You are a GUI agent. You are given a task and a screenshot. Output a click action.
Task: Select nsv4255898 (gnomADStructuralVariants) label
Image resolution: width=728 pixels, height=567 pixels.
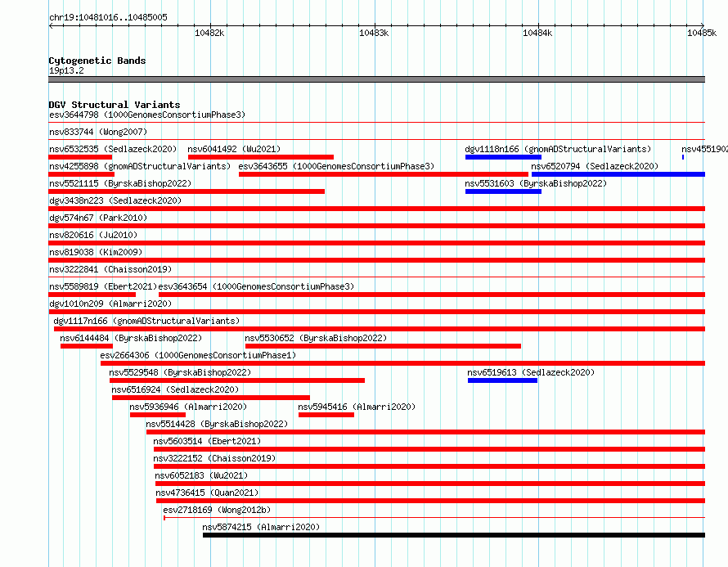tap(140, 166)
